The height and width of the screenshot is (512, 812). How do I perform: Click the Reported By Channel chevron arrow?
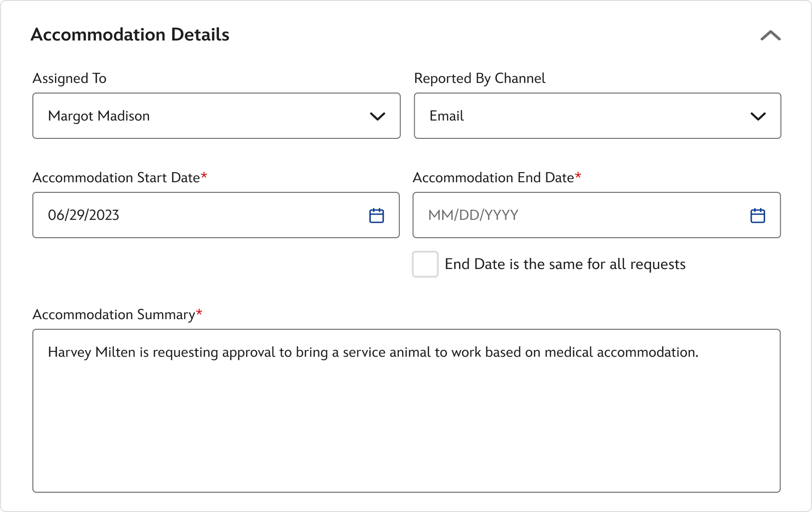click(758, 116)
